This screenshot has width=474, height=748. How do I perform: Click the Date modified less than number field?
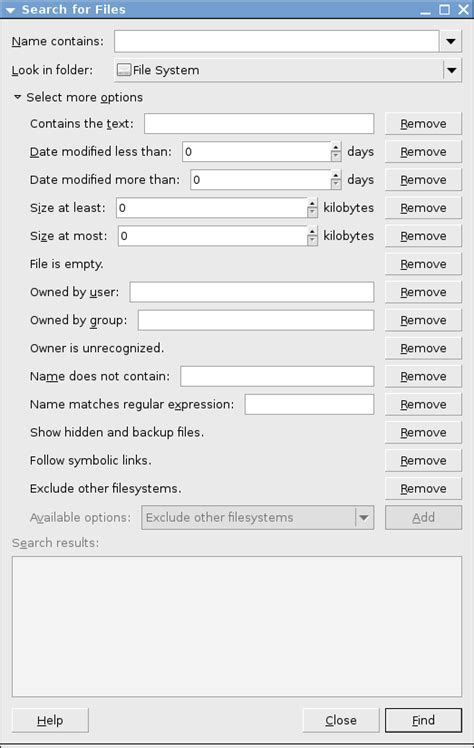point(257,152)
